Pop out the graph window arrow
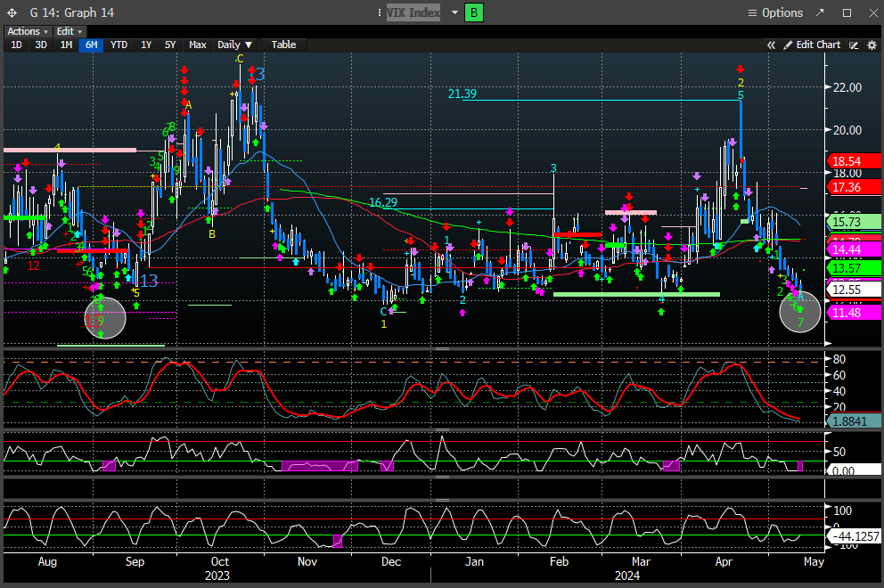The image size is (884, 588). (x=822, y=12)
